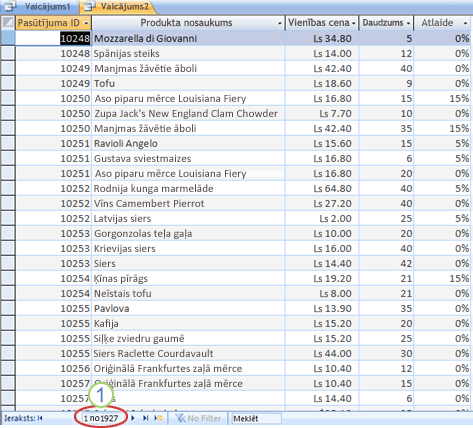Select row selector for Tofu record
473x428 pixels.
coord(8,83)
